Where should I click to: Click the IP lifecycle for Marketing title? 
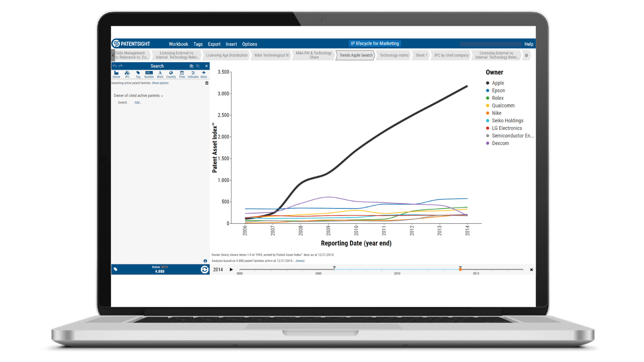click(x=375, y=43)
